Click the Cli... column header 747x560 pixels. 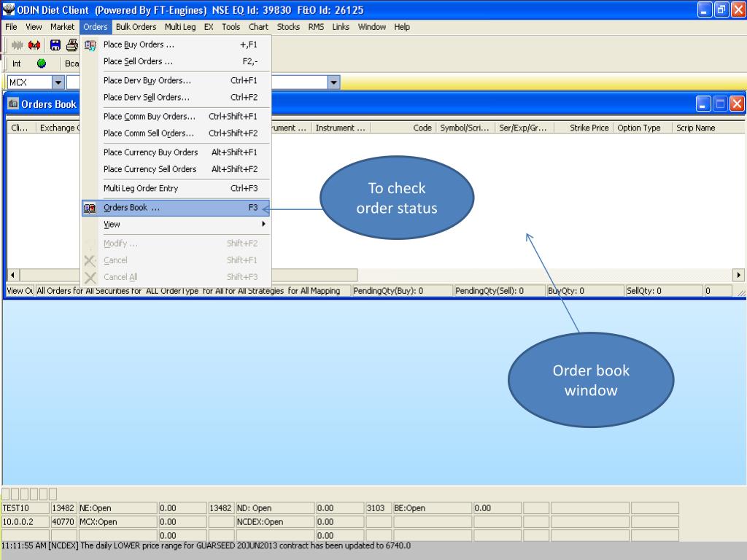point(21,128)
